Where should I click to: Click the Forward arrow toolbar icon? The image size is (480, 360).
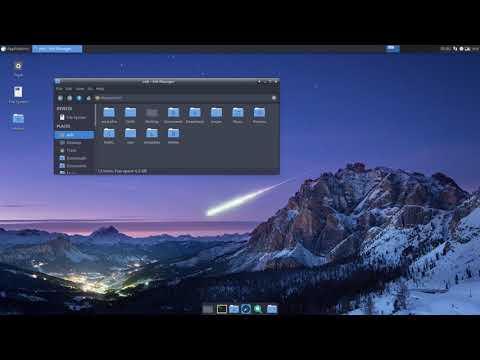click(x=69, y=98)
